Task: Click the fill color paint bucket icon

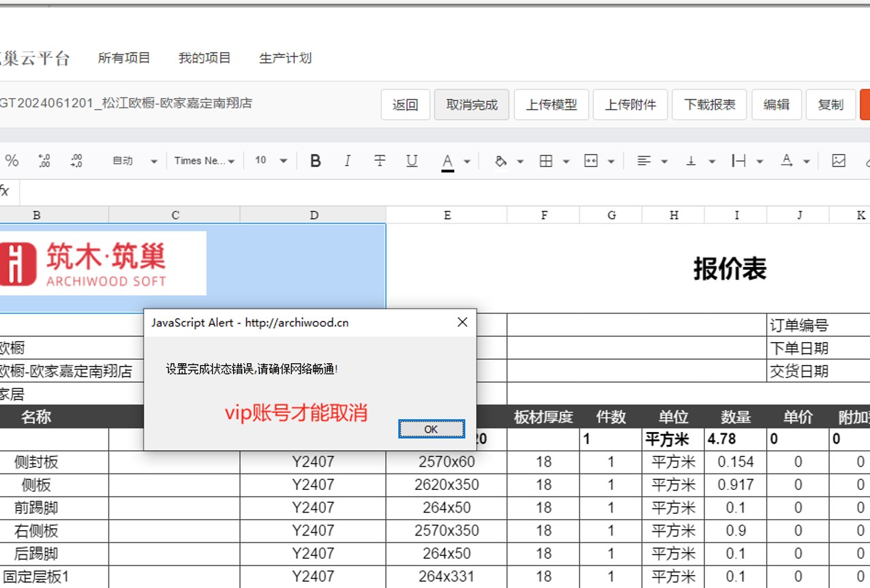Action: coord(500,160)
